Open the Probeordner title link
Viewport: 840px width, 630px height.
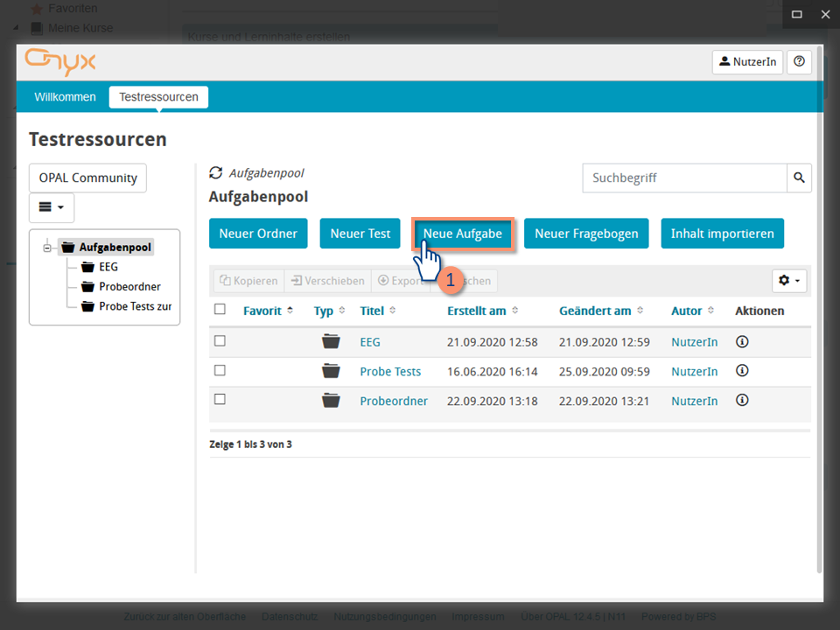(x=394, y=401)
